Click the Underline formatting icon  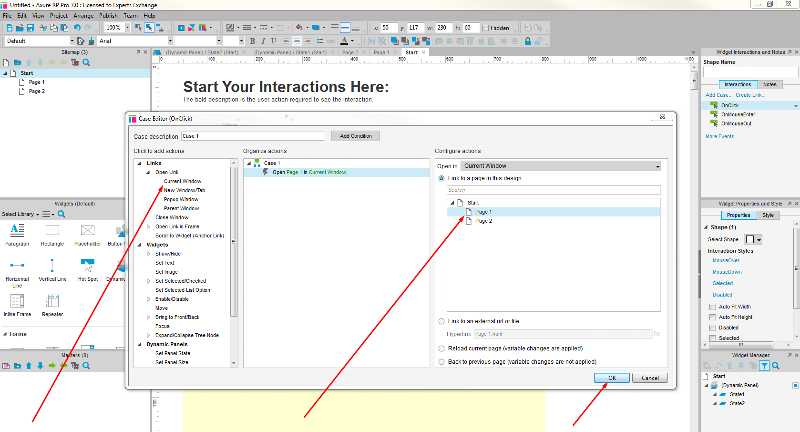[x=274, y=41]
